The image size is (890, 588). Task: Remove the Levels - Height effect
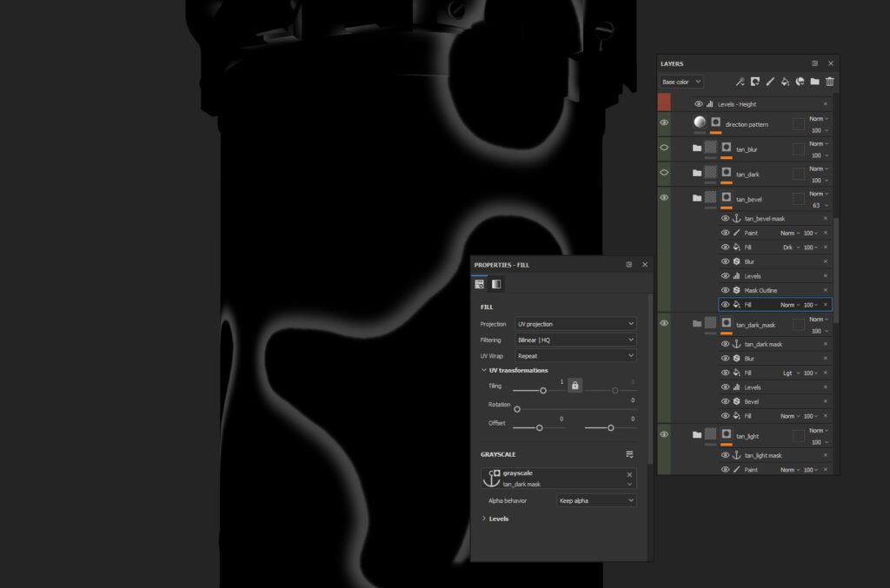pyautogui.click(x=826, y=103)
